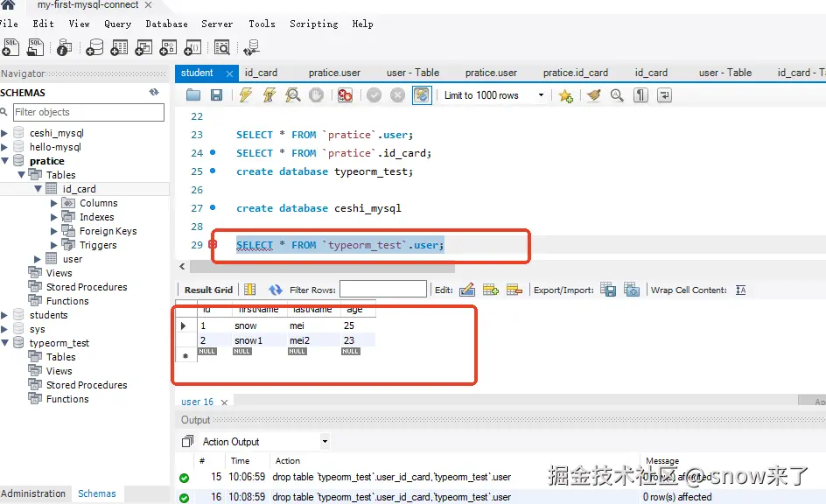Screen dimensions: 826x504
Task: Toggle word wrap icon in editor toolbar
Action: click(x=664, y=95)
